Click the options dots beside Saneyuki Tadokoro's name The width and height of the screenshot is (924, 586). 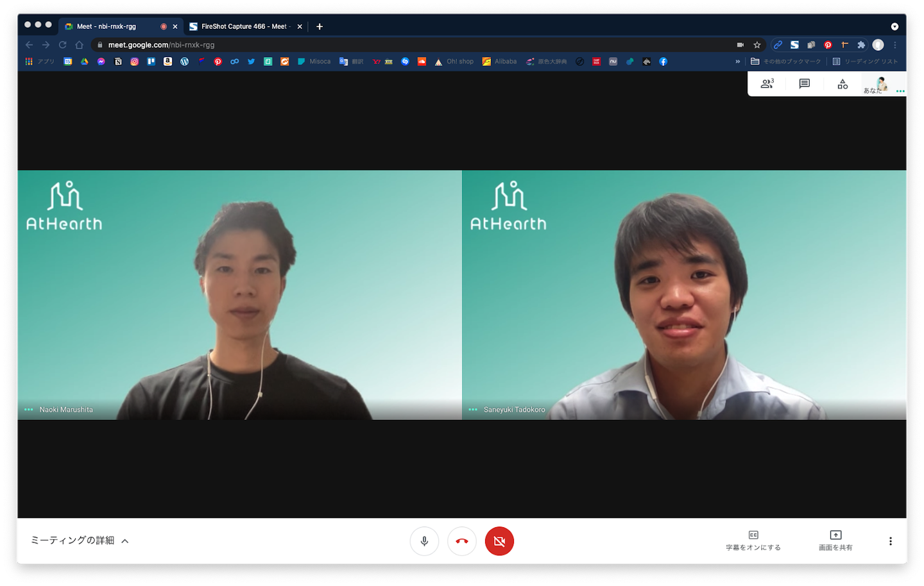coord(473,410)
